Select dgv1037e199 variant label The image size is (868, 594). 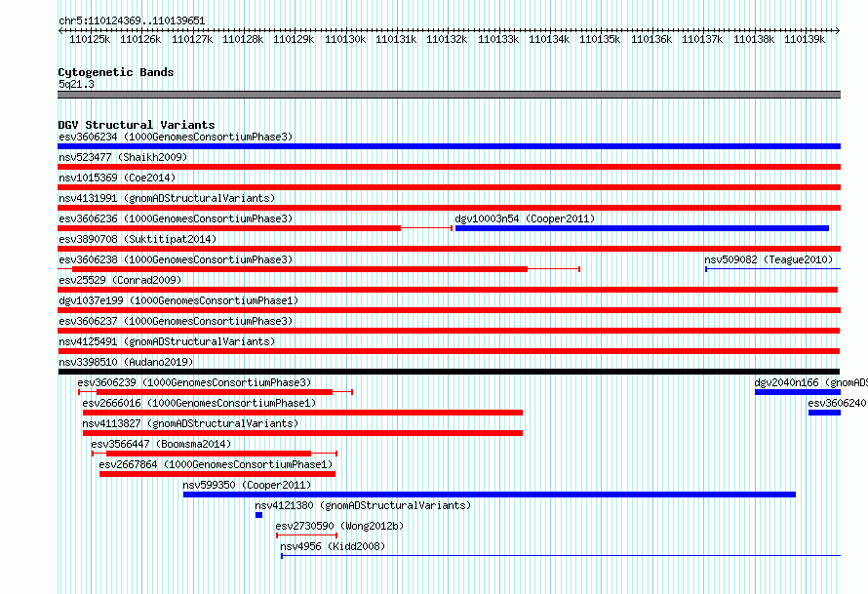tap(178, 300)
